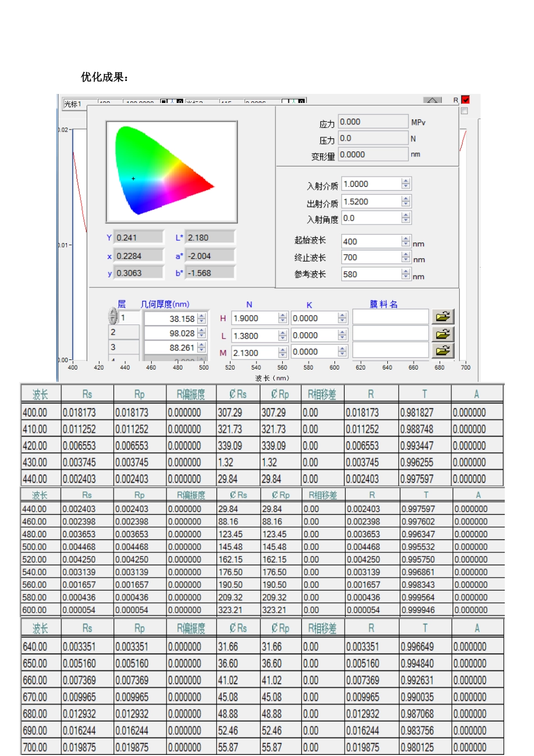The image size is (534, 756).
Task: Click the 出射介质 field showing 1.5200
Action: coord(372,201)
